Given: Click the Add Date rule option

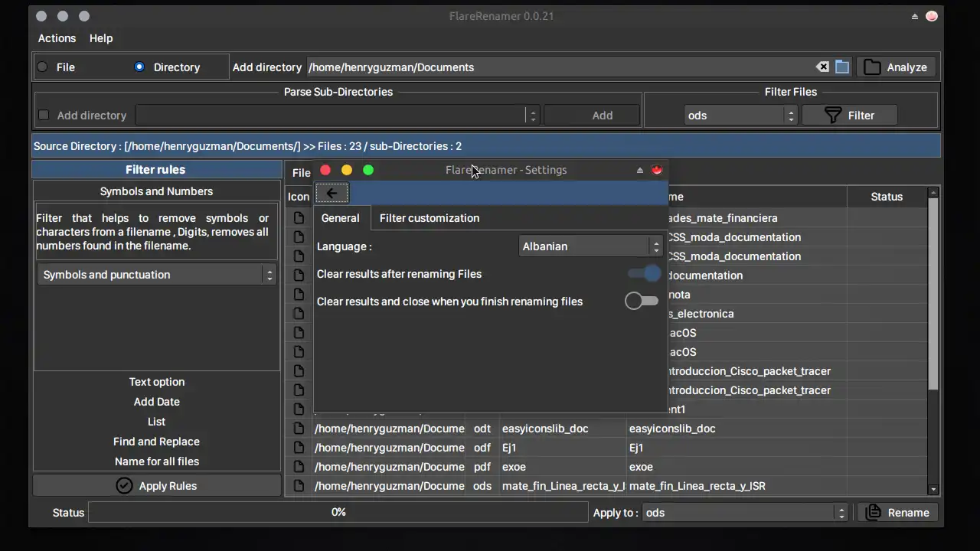Looking at the screenshot, I should (x=157, y=402).
